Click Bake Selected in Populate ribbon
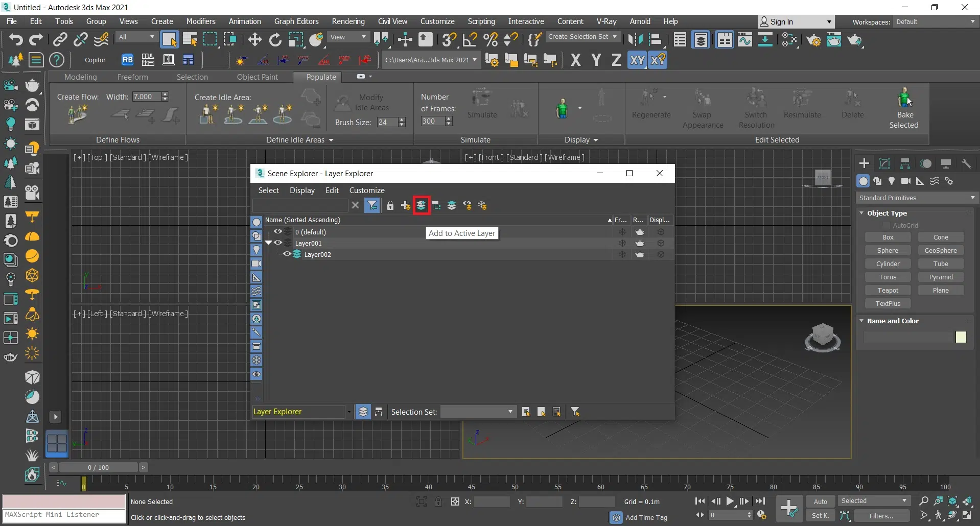The width and height of the screenshot is (980, 526). coord(903,109)
